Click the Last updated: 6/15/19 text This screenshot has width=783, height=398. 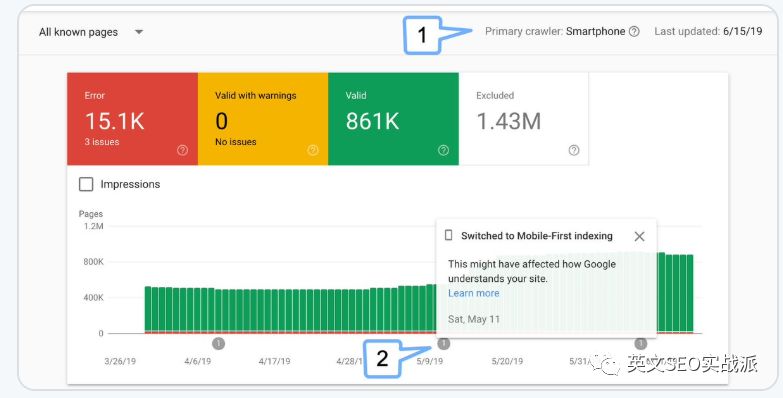[708, 31]
